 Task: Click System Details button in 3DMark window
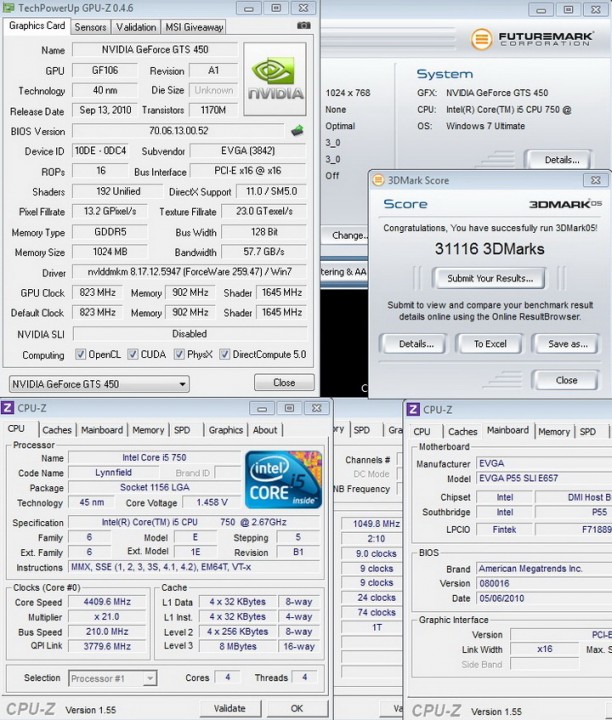click(x=561, y=160)
